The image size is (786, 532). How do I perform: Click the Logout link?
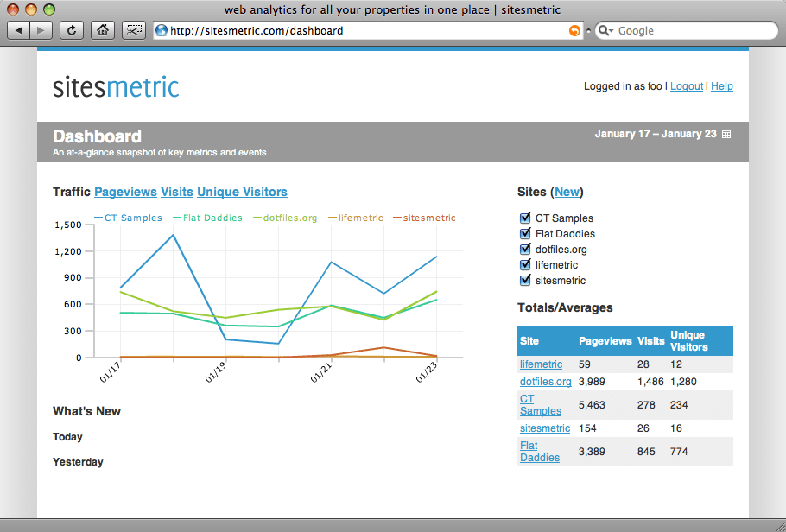[687, 86]
